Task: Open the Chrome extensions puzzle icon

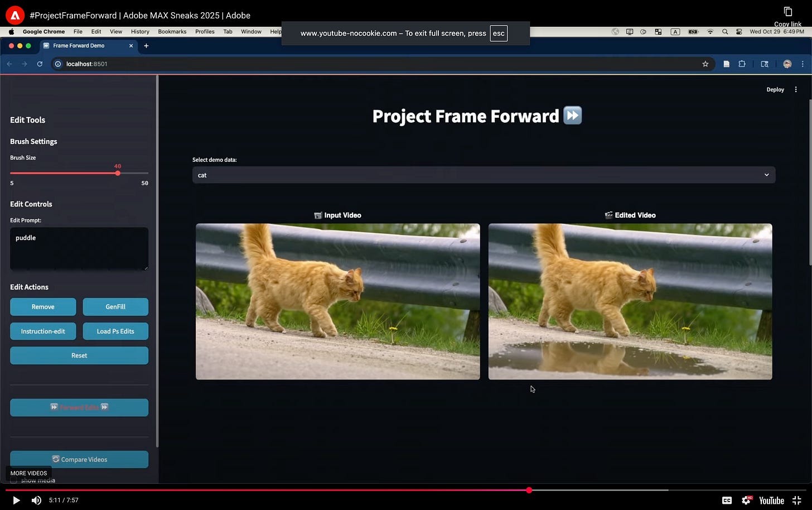Action: point(742,64)
